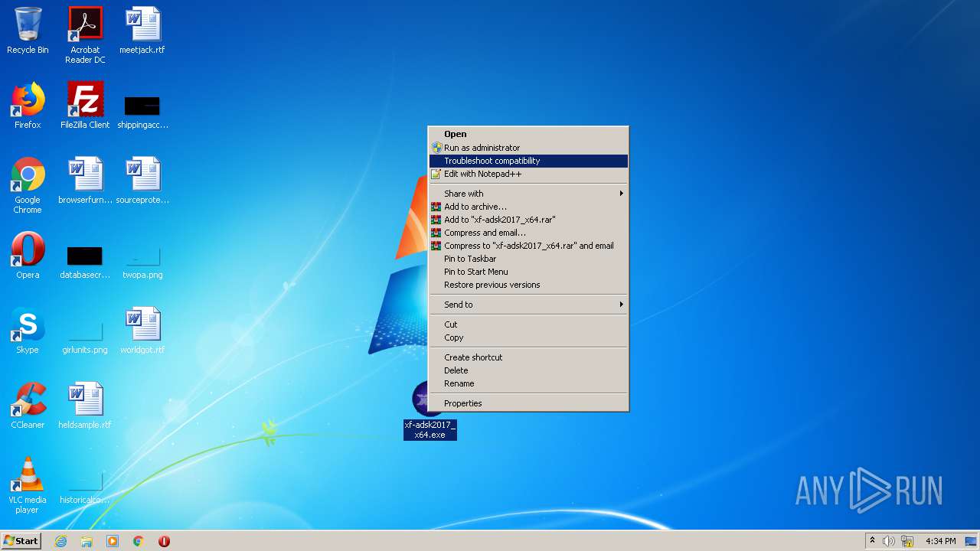The height and width of the screenshot is (551, 980).
Task: Select the Skype desktop shortcut
Action: [x=28, y=331]
